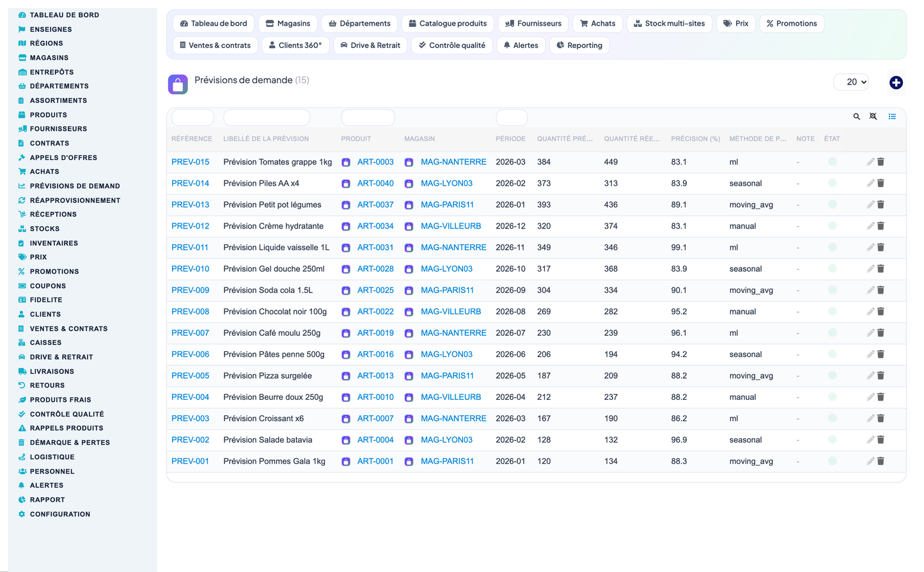Viewport: 924px width, 572px height.
Task: Click edit pencil for PREV-015
Action: 870,162
